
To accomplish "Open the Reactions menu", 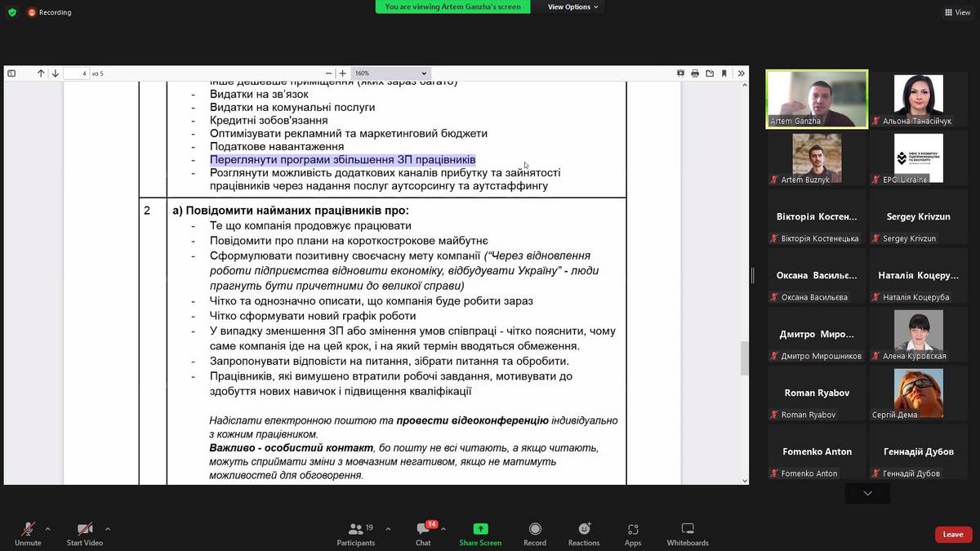I will point(584,531).
